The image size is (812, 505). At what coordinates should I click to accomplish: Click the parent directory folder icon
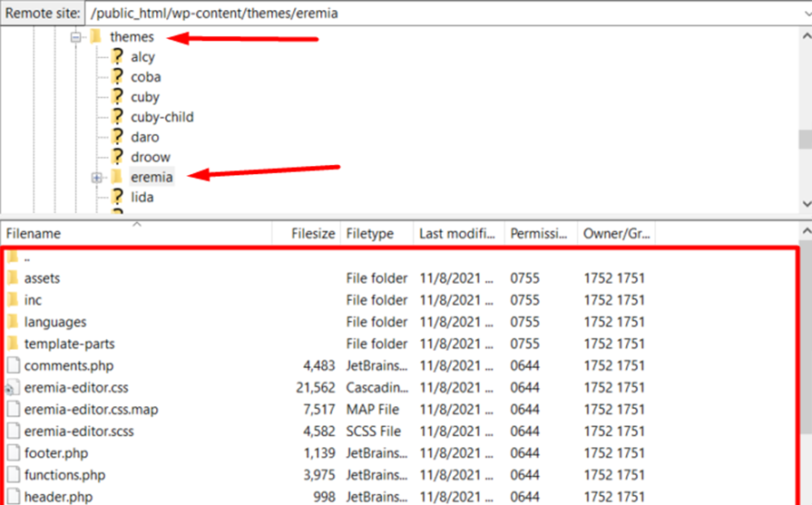point(12,257)
